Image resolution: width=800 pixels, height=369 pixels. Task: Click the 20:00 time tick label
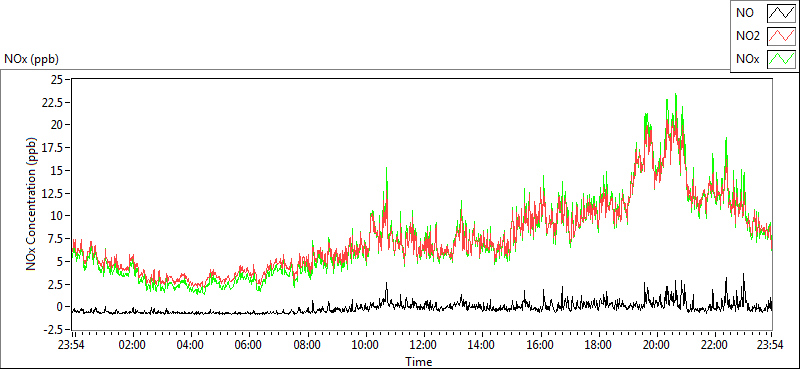click(x=657, y=346)
